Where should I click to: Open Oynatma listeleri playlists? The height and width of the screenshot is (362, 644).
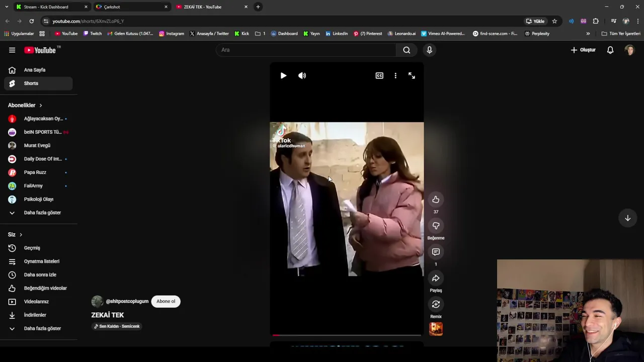[x=38, y=261]
